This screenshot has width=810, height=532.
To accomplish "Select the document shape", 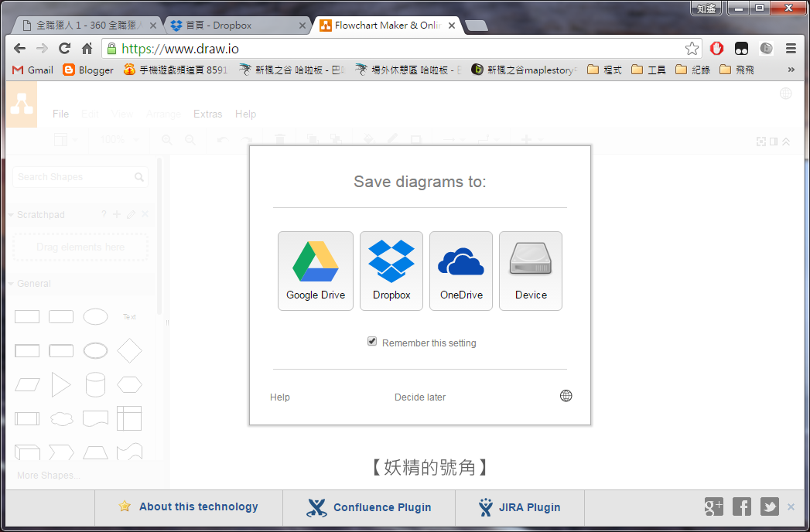I will 96,418.
